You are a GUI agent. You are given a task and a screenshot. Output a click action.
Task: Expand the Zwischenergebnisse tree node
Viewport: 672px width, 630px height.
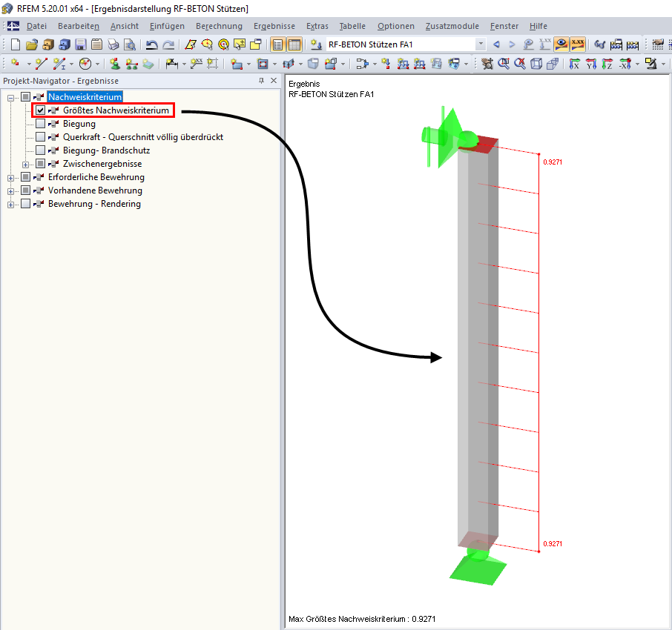click(26, 165)
